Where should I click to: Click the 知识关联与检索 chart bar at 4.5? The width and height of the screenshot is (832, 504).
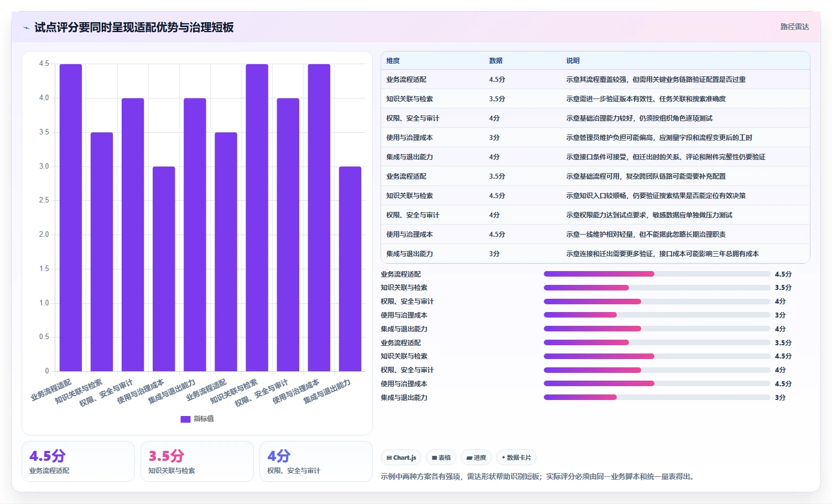(257, 217)
